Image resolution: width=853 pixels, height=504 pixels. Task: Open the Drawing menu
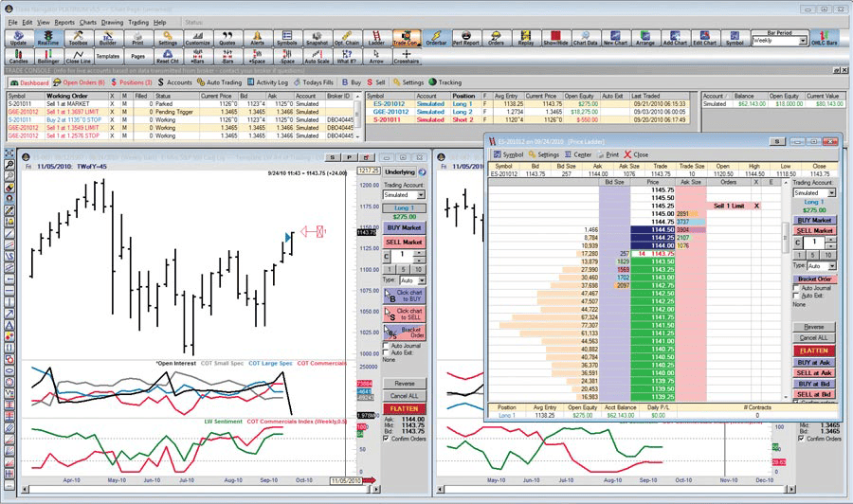pyautogui.click(x=112, y=23)
